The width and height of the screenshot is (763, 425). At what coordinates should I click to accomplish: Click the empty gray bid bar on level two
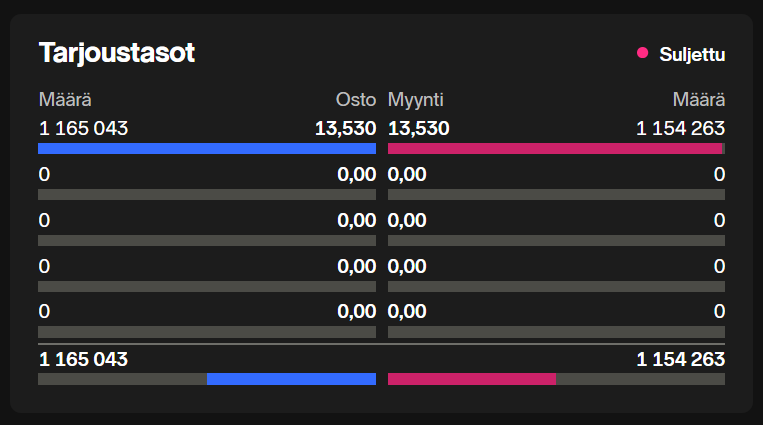(x=207, y=195)
